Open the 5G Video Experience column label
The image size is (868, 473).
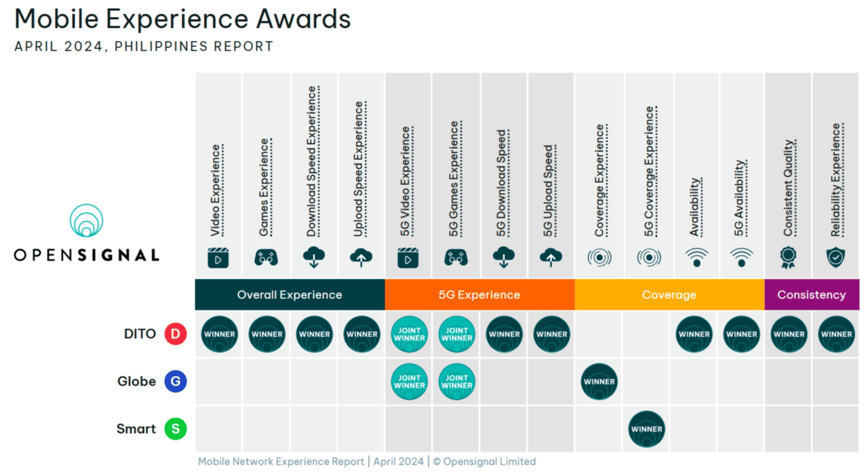[x=406, y=182]
